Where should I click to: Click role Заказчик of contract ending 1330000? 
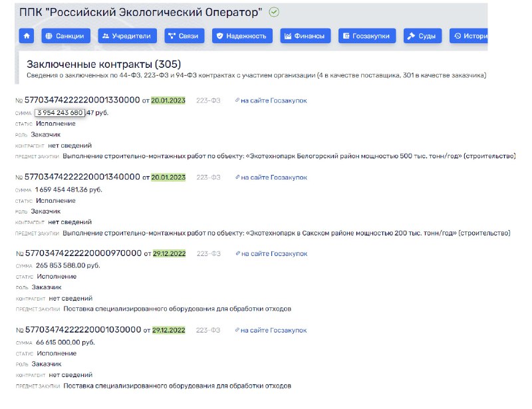coord(45,134)
